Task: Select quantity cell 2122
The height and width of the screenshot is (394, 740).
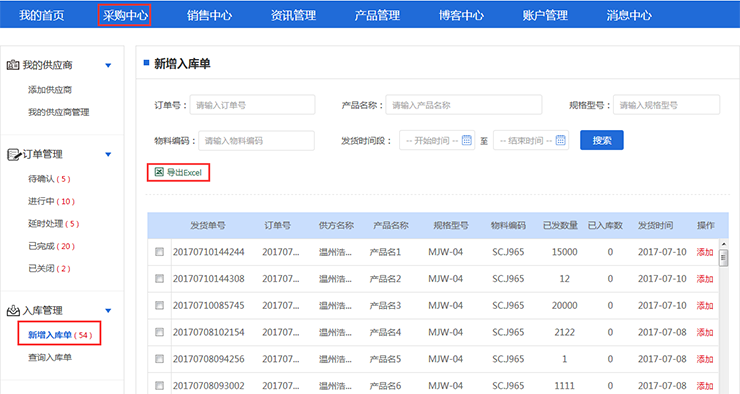Action: tap(564, 332)
